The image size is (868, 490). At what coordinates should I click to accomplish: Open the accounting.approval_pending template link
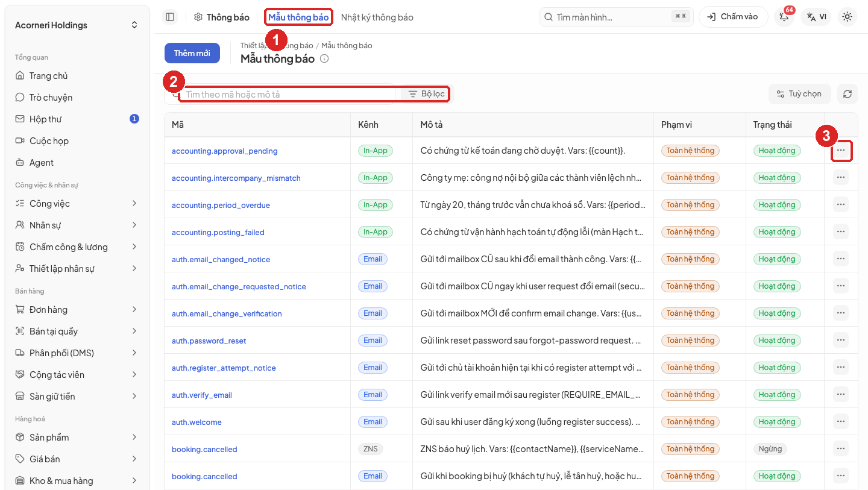(225, 151)
